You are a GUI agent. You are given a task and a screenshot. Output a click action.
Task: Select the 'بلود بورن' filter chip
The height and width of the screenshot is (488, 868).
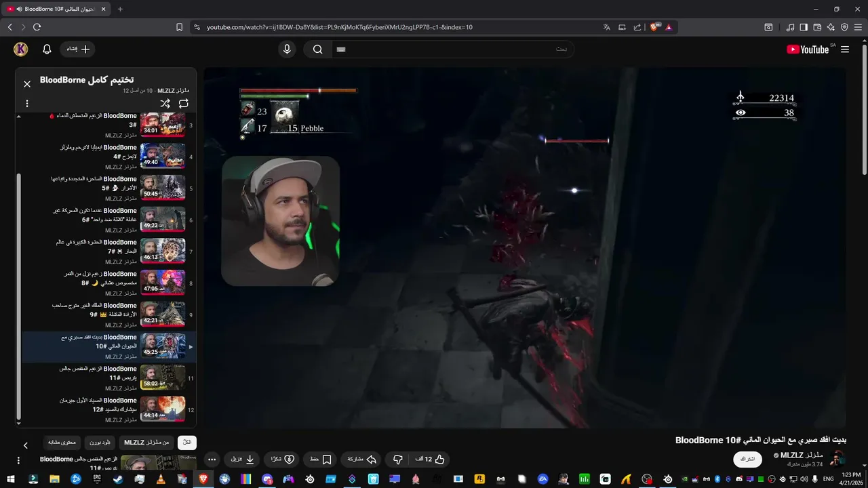pos(100,443)
